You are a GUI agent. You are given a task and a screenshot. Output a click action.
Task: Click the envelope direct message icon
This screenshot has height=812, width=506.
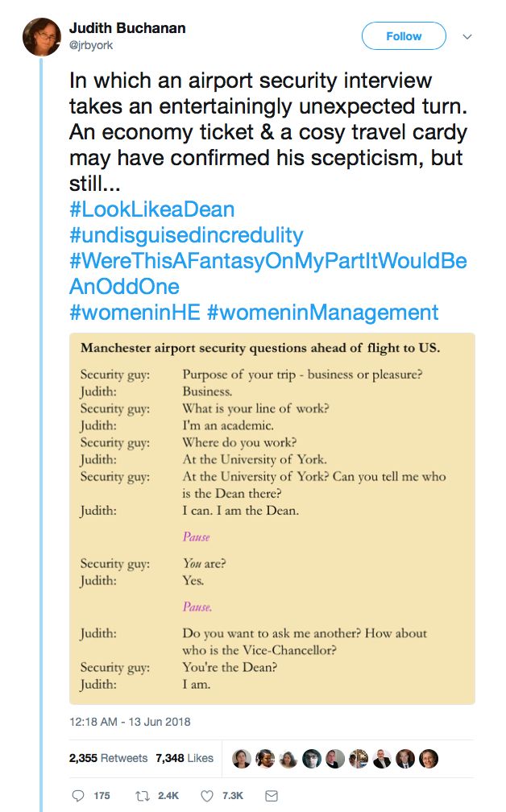click(272, 795)
